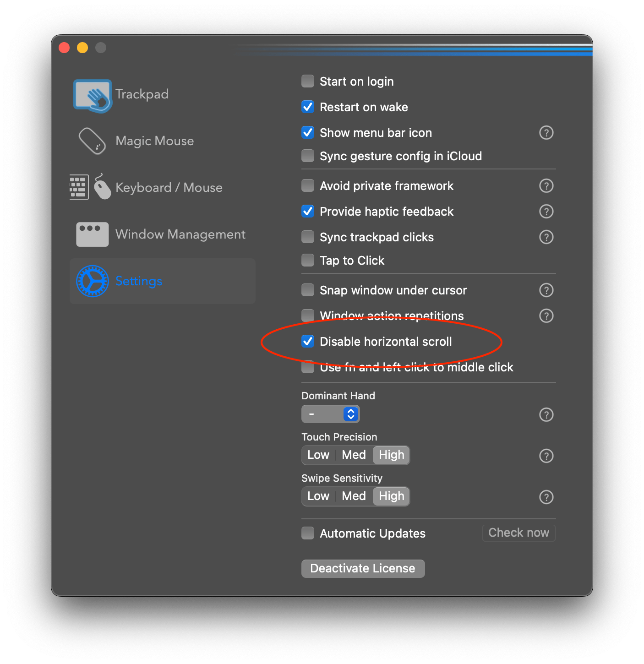
Task: Enable Sync gesture config in iCloud
Action: (307, 156)
